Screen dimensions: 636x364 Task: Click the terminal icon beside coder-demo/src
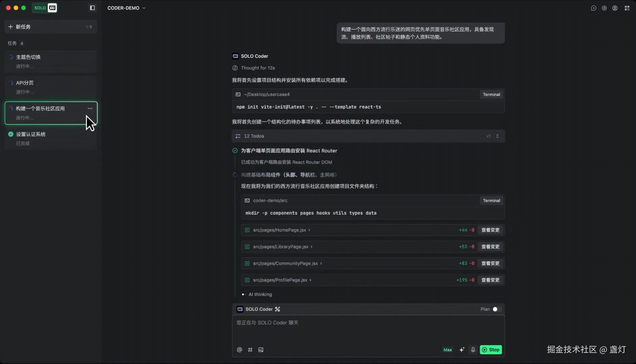click(x=247, y=201)
